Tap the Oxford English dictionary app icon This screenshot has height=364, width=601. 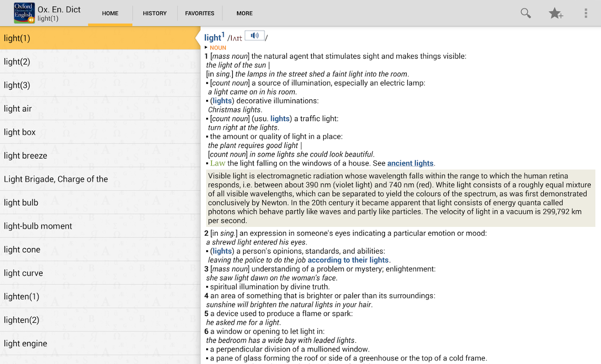pyautogui.click(x=24, y=13)
